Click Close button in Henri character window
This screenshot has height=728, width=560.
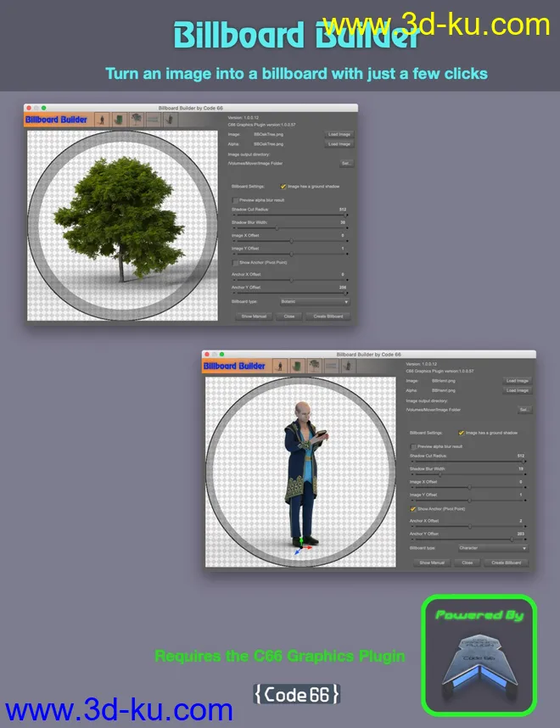pos(468,563)
